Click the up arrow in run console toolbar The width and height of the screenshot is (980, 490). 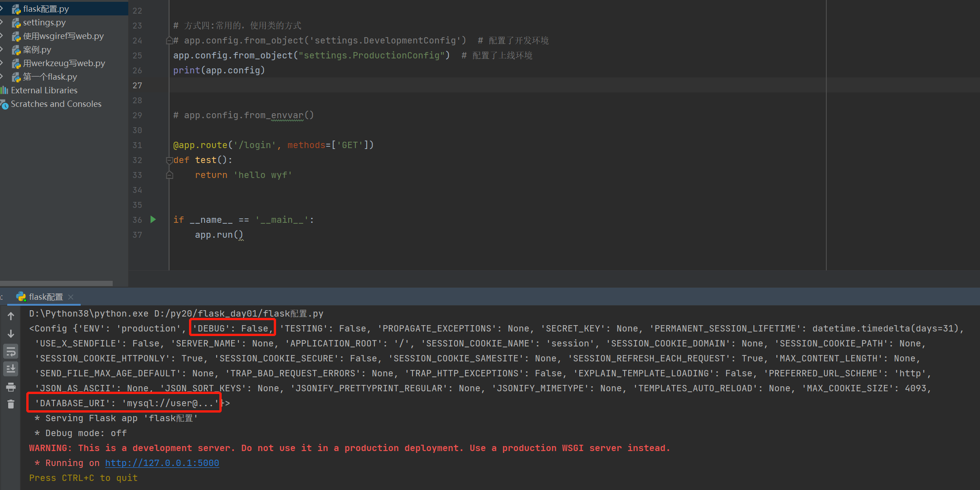point(11,316)
